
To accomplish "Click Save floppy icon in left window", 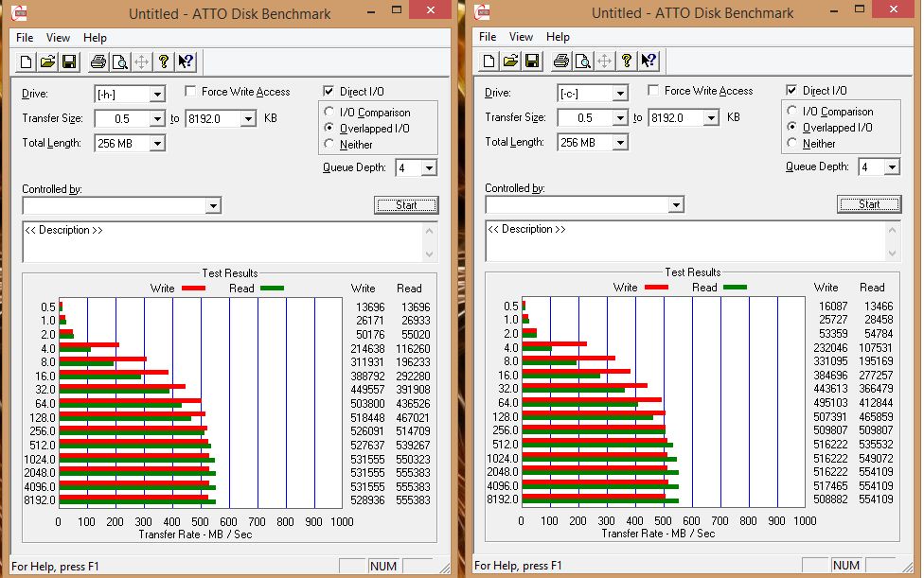I will pos(69,61).
